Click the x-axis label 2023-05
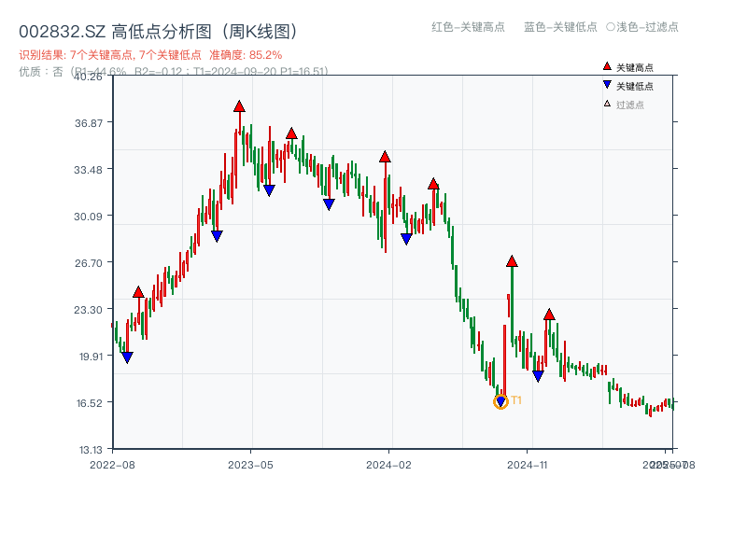The height and width of the screenshot is (560, 747). coord(250,465)
